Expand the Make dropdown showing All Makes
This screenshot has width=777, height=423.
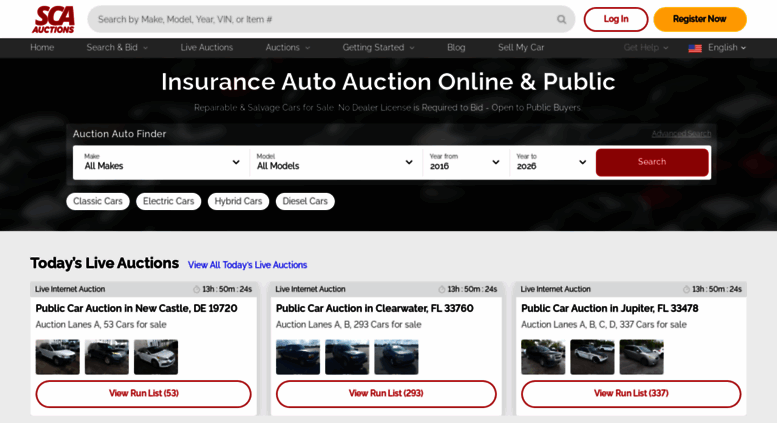[x=161, y=162]
